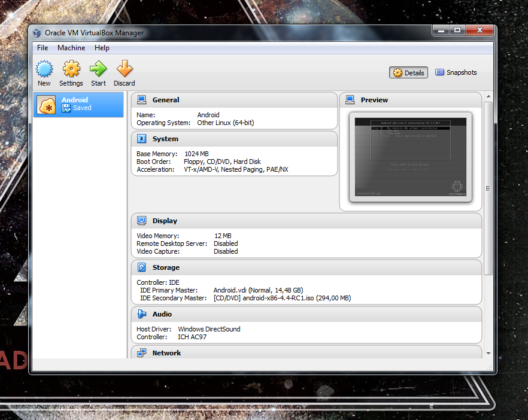This screenshot has width=528, height=420.
Task: Click scrollbar down arrow in details pane
Action: [488, 354]
